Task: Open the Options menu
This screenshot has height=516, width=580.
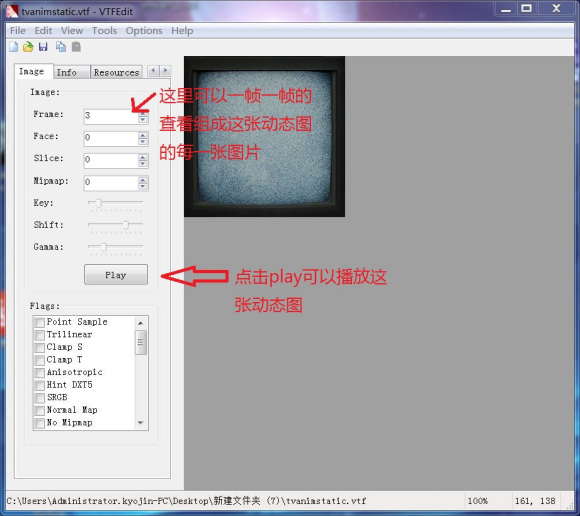Action: pyautogui.click(x=144, y=31)
